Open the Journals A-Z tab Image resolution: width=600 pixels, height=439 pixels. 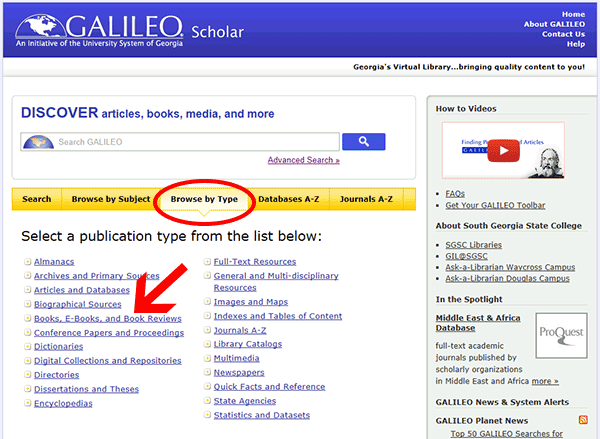370,199
